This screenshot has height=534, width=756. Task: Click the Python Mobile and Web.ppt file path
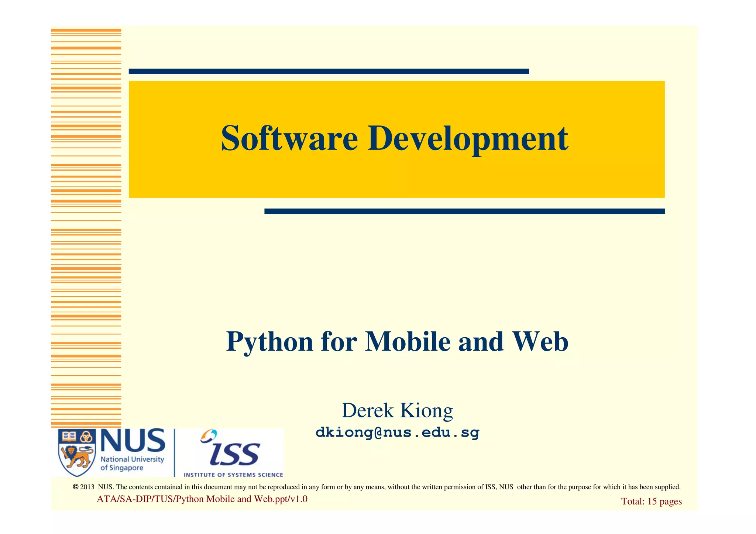[202, 499]
